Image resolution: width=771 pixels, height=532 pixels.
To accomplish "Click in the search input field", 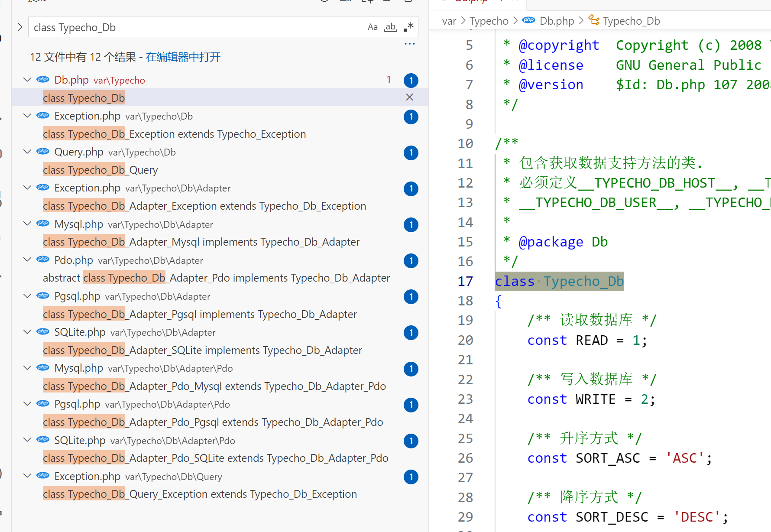I will tap(195, 27).
